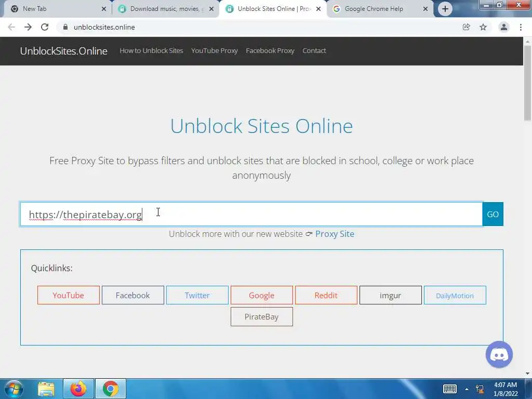Image resolution: width=532 pixels, height=399 pixels.
Task: Open the on-screen keyboard tray icon
Action: point(450,389)
